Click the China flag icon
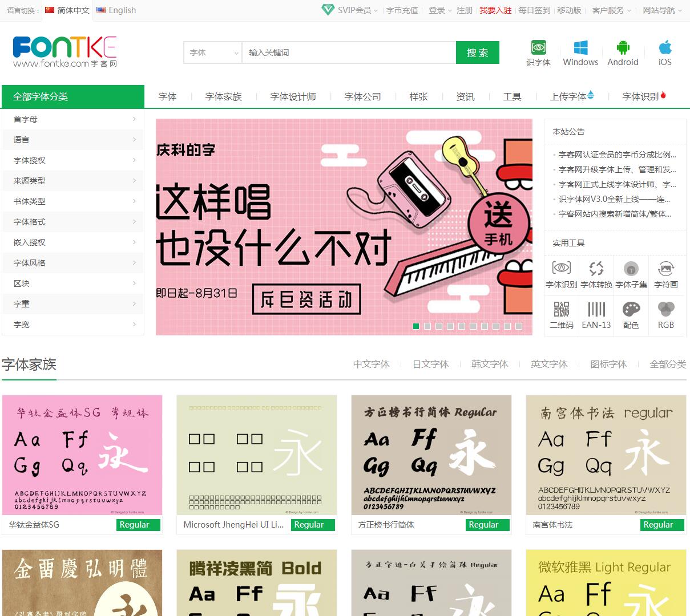The image size is (690, 616). click(x=50, y=10)
